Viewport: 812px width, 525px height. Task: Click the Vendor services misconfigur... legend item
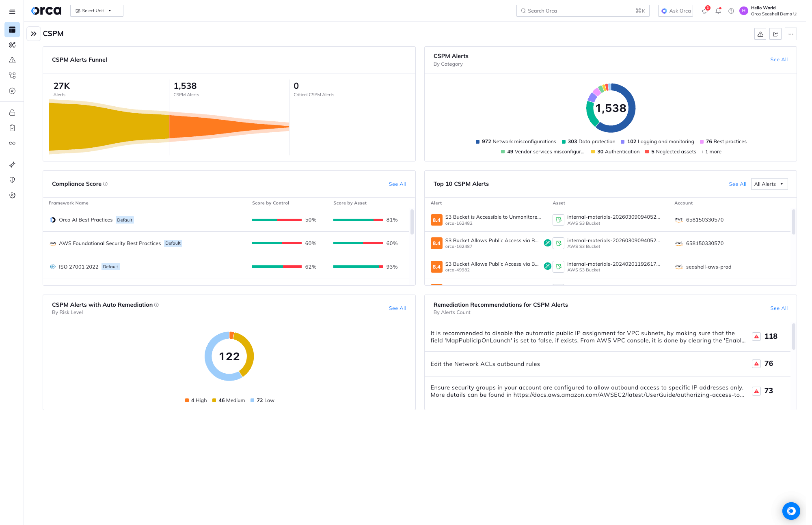[x=543, y=152]
